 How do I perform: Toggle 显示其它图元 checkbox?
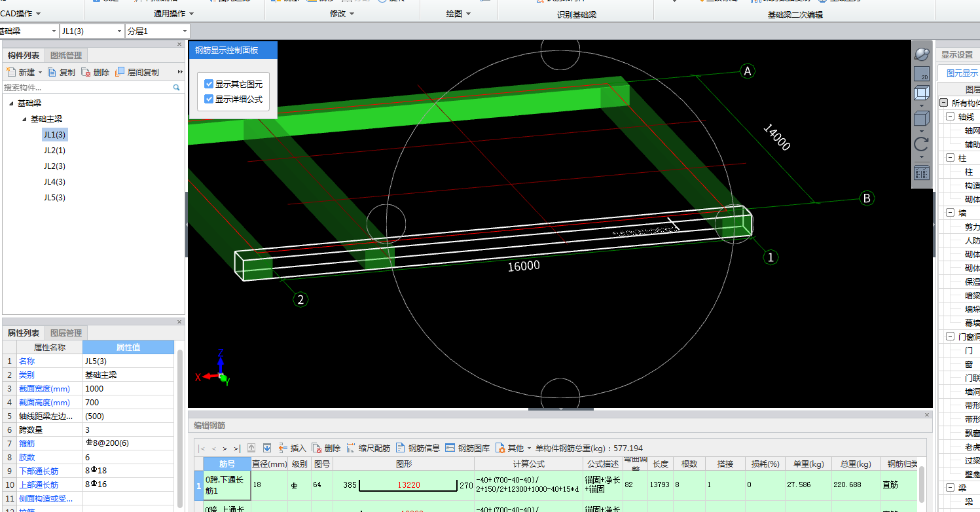pyautogui.click(x=209, y=84)
